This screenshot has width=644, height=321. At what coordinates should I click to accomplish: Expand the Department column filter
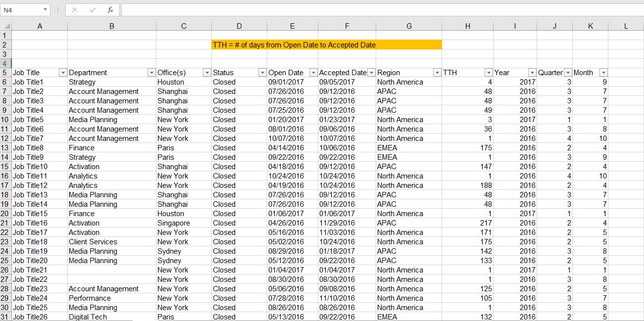pos(151,73)
